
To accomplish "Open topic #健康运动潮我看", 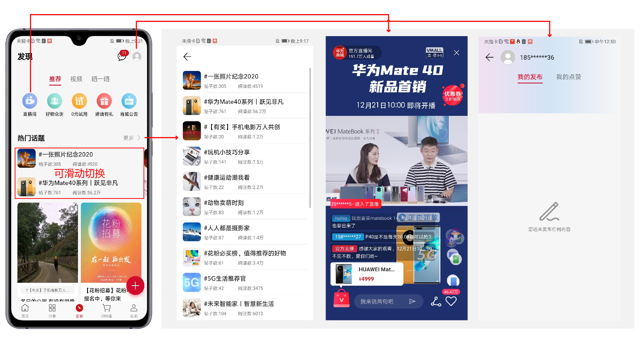I will pos(245,181).
